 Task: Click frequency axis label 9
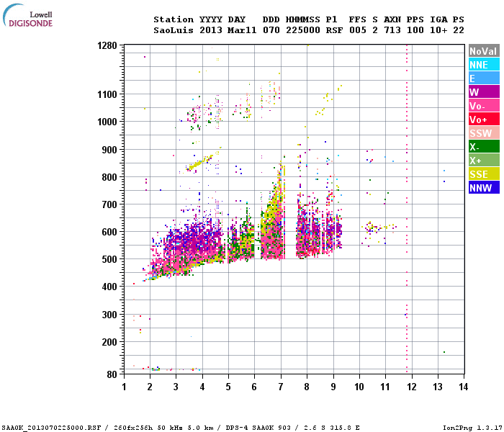(x=333, y=387)
